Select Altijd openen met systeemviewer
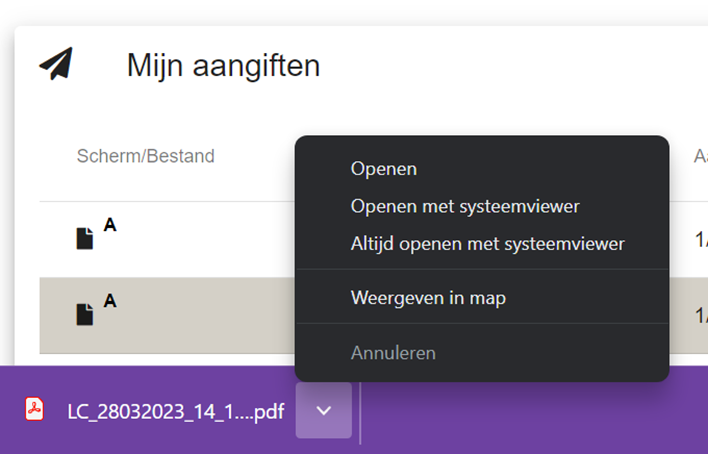The image size is (708, 454). pos(488,244)
